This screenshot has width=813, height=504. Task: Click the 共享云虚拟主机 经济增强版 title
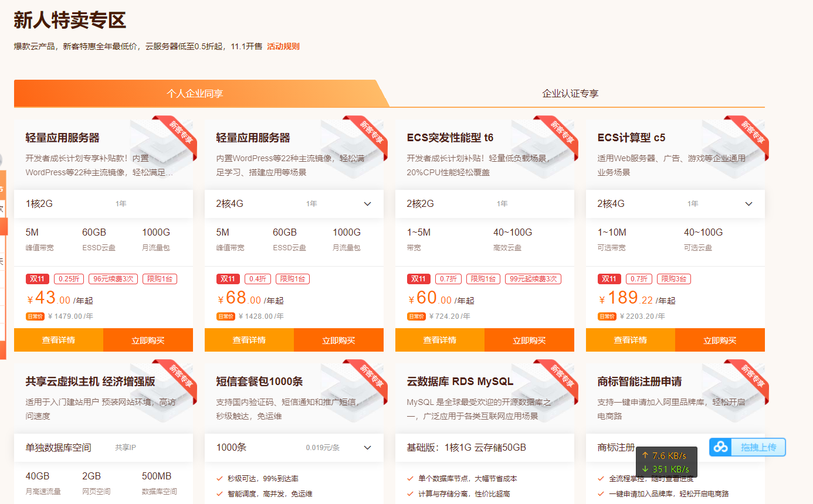click(90, 382)
